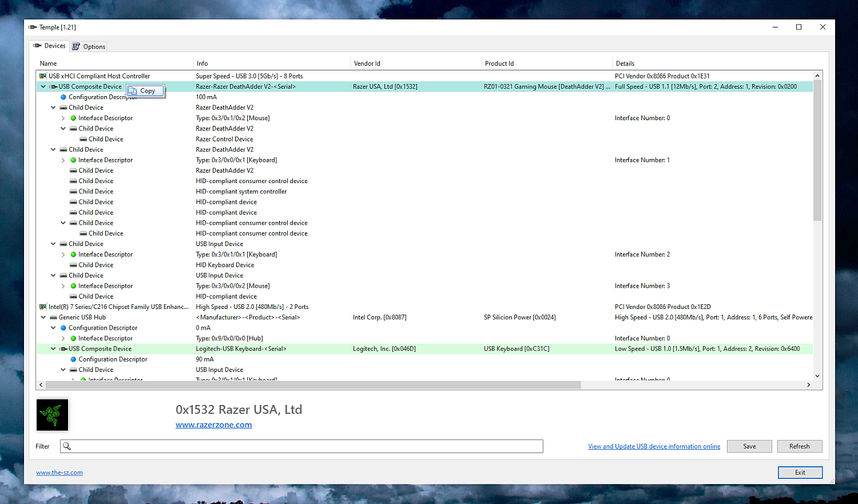This screenshot has height=504, width=858.
Task: Click icon of HID-compliant system controller row
Action: (73, 192)
